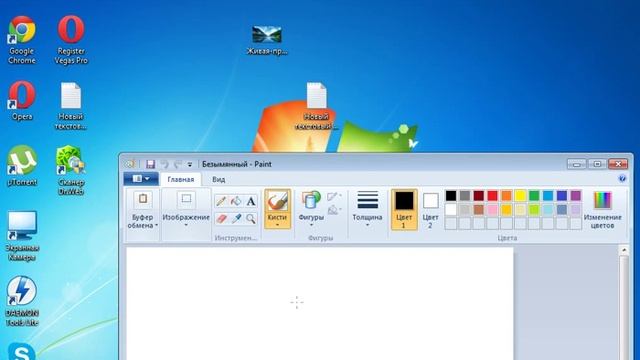Select the Живая-пр... image file on desktop

coord(267,40)
